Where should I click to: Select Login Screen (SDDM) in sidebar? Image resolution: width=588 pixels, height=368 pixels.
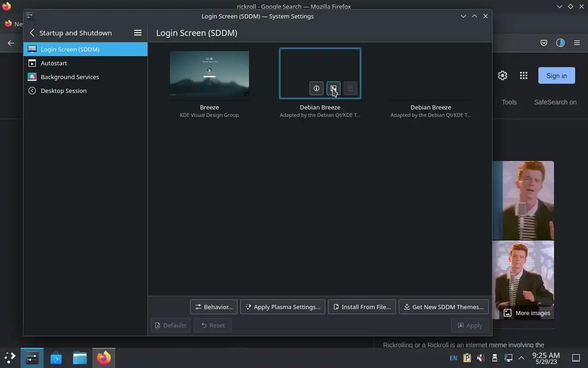click(x=85, y=49)
